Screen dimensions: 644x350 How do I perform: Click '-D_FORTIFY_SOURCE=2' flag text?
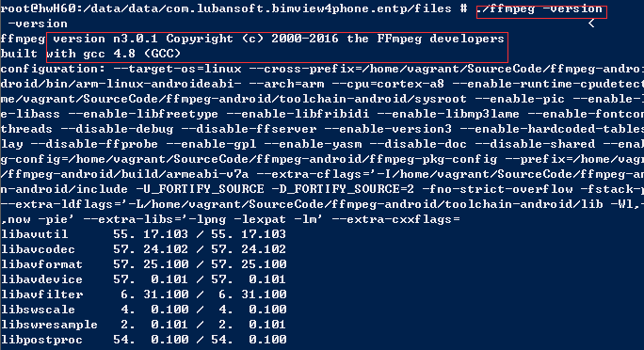click(x=343, y=189)
